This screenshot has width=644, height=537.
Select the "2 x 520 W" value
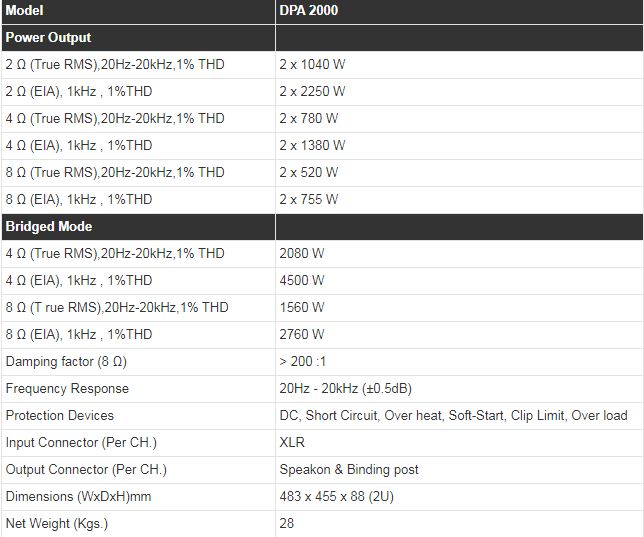click(x=309, y=172)
